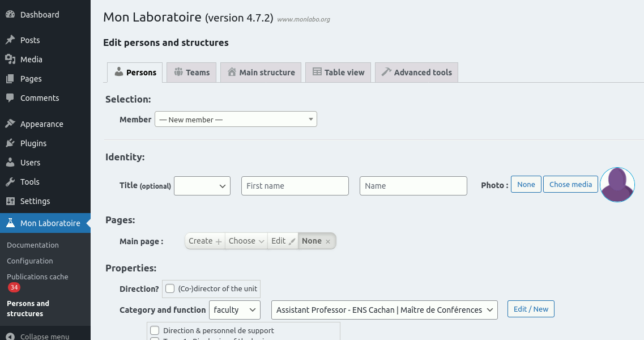This screenshot has width=644, height=340.
Task: Click the pencil icon next to Edit
Action: click(292, 241)
